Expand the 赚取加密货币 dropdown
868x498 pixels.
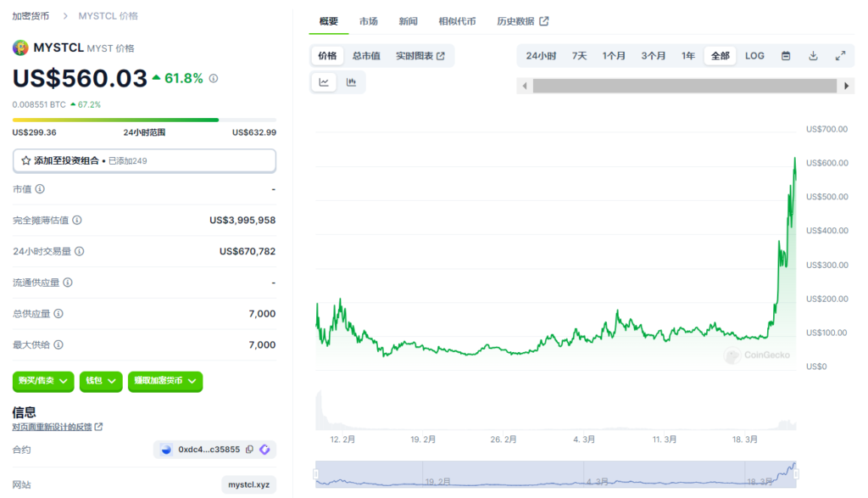click(165, 381)
